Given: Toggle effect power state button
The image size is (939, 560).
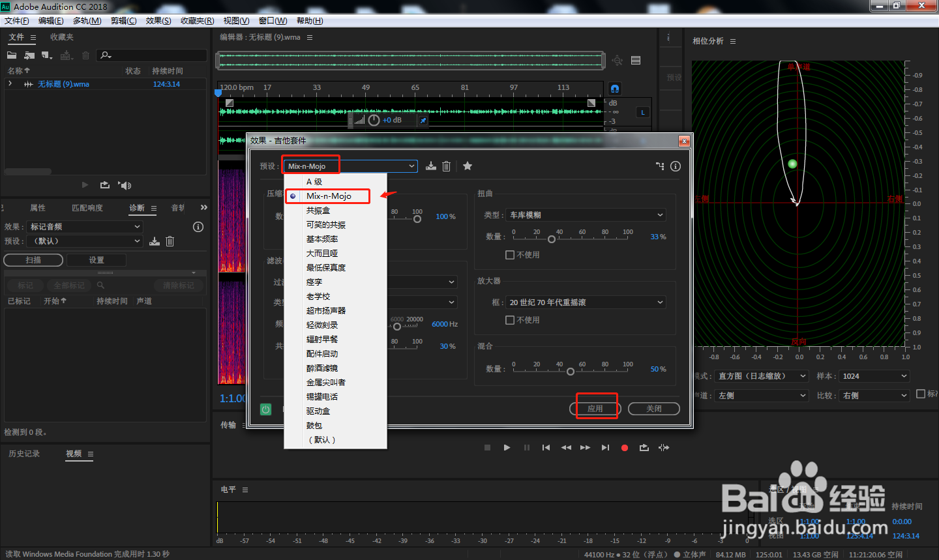Looking at the screenshot, I should (x=265, y=409).
